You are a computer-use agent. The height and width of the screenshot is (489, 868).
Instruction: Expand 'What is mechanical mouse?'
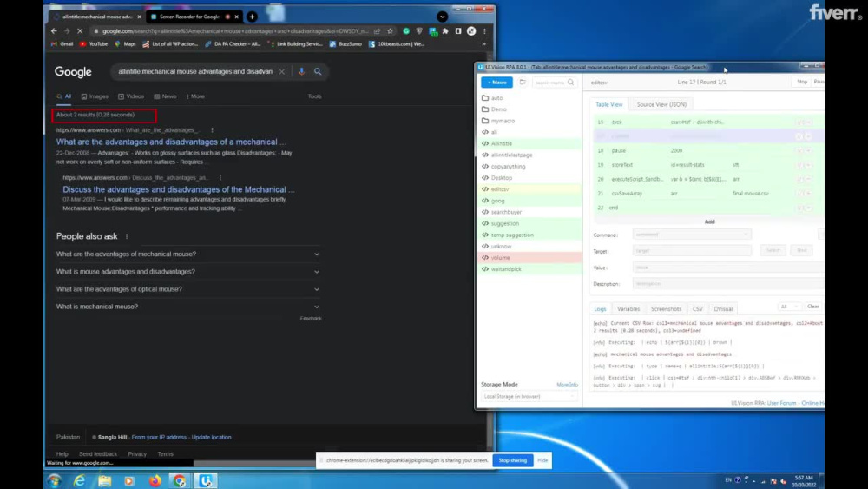(188, 307)
